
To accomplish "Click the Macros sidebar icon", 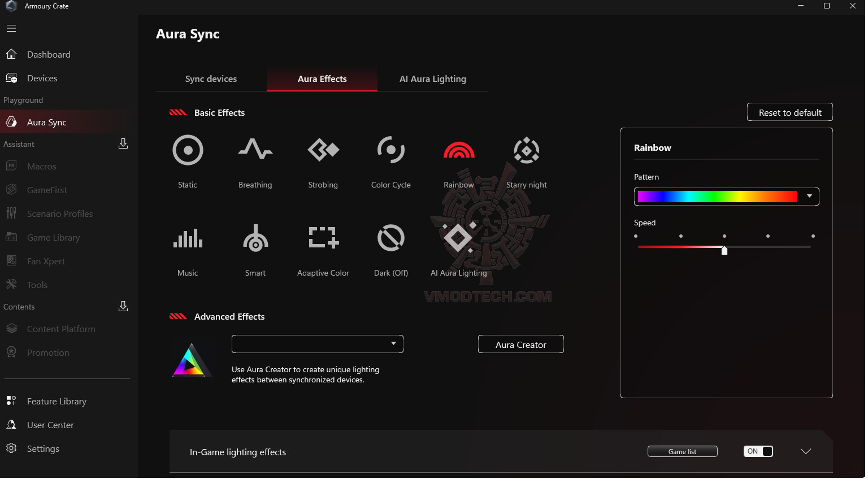I will tap(11, 166).
